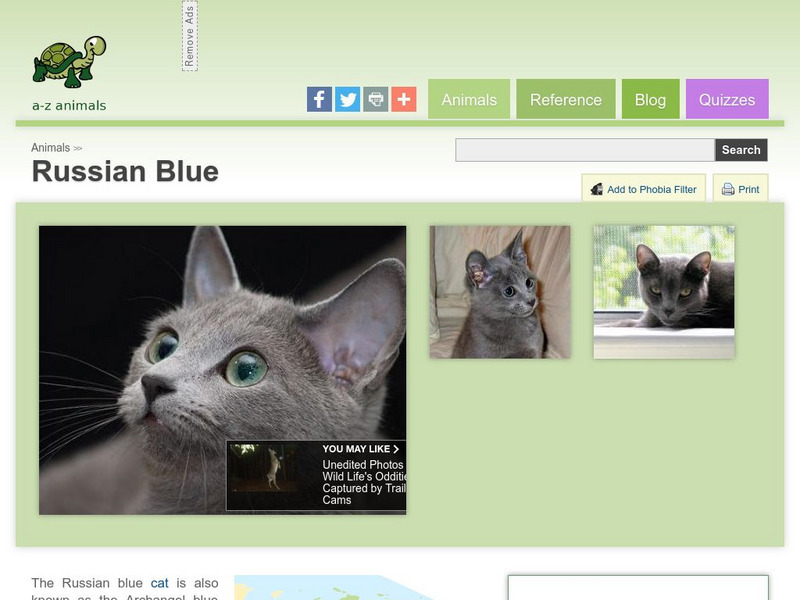Open more sharing options plus icon
The width and height of the screenshot is (800, 600).
[x=404, y=99]
